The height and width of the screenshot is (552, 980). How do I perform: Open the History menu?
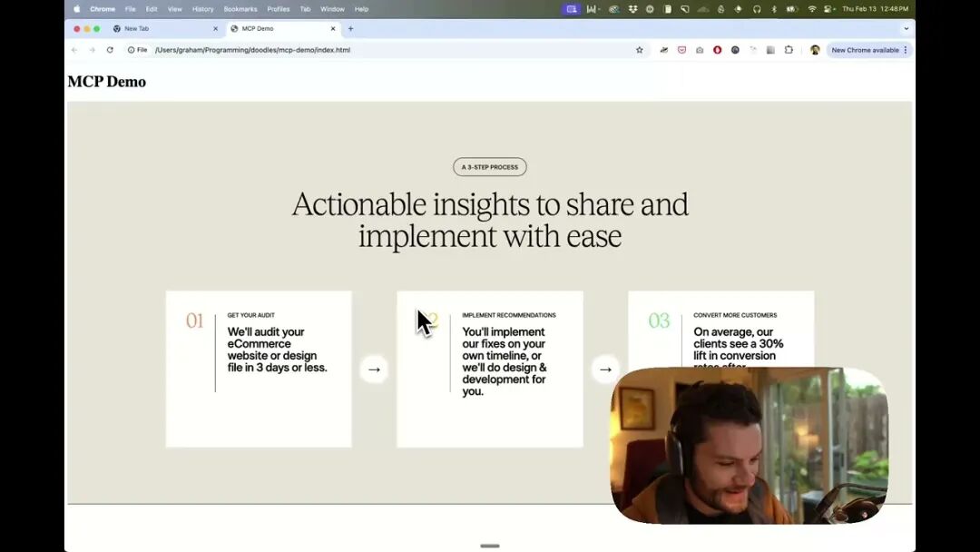[202, 9]
